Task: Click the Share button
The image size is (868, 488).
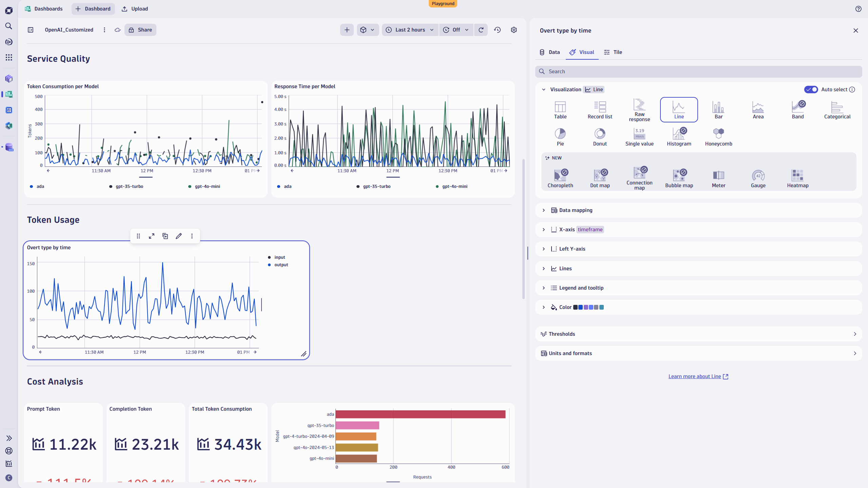Action: (x=140, y=30)
